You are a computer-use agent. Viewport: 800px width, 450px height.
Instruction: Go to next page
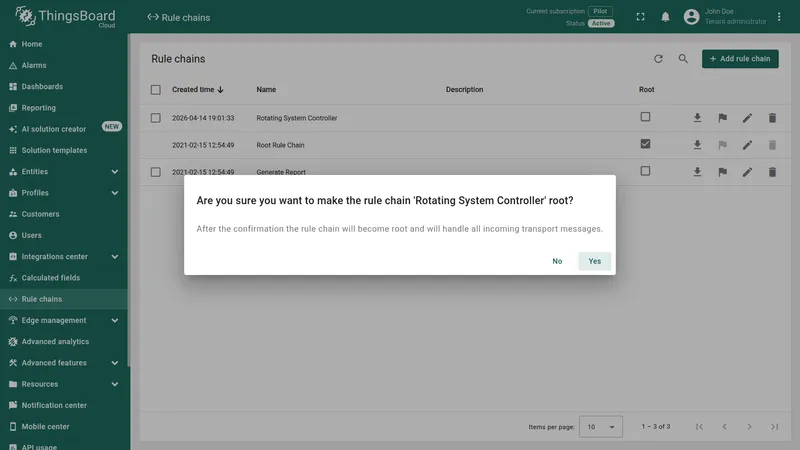(x=749, y=427)
